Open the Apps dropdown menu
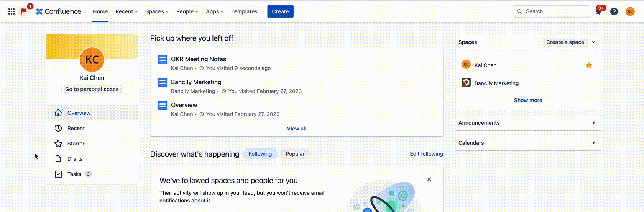Screen dimensions: 644x212 pyautogui.click(x=215, y=11)
